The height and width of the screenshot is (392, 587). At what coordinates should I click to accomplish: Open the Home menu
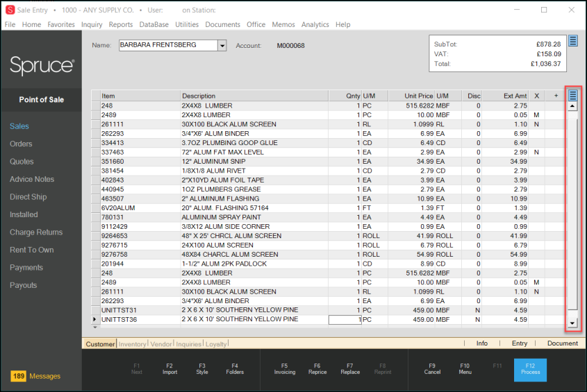[31, 25]
